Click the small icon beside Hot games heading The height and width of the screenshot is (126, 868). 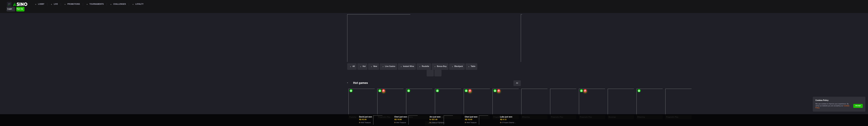pos(347,83)
